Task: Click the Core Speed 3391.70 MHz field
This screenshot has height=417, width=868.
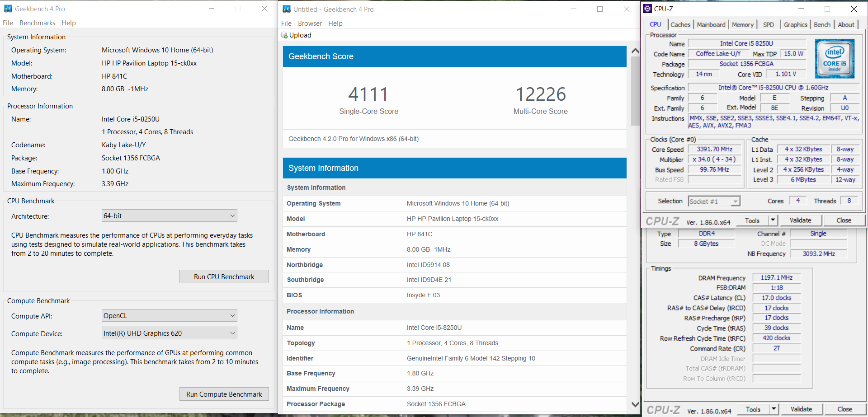Action: 714,149
